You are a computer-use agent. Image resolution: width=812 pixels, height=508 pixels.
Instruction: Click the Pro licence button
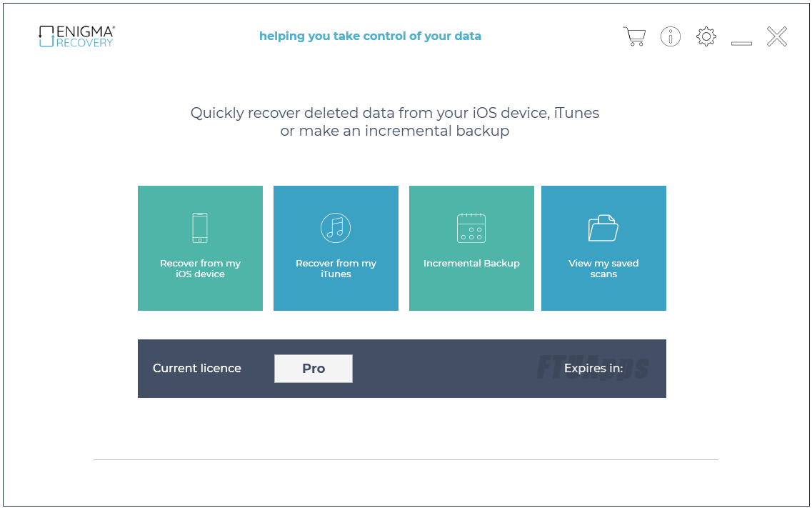pyautogui.click(x=314, y=369)
